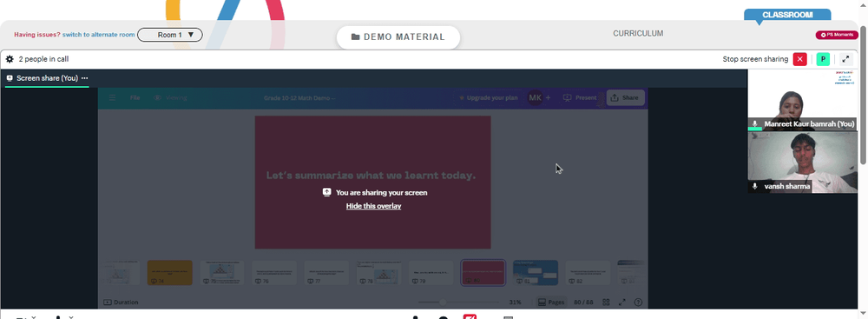
Task: Click vansh sharma video tile
Action: pos(803,163)
